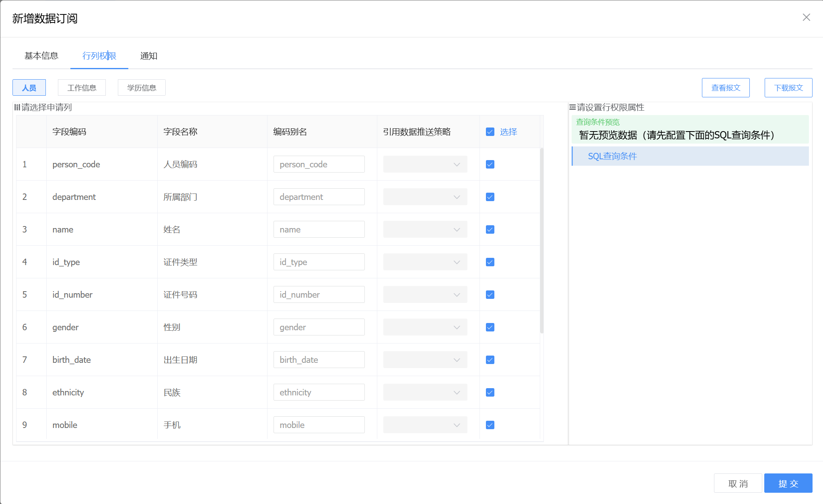Switch to the 基本信息 tab
Viewport: 823px width, 504px height.
click(x=41, y=56)
